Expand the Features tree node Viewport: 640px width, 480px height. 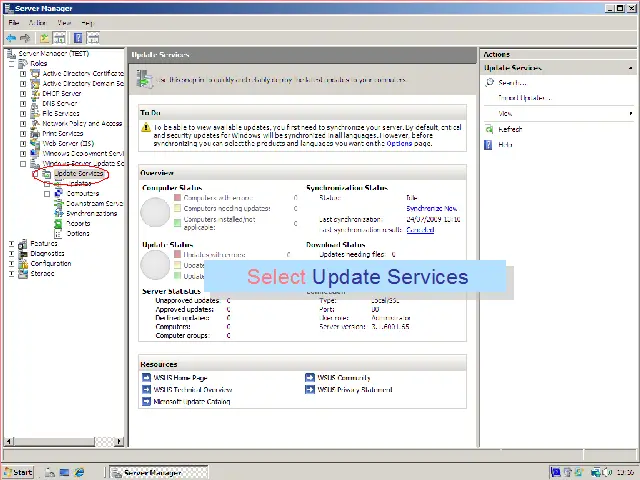click(11, 244)
